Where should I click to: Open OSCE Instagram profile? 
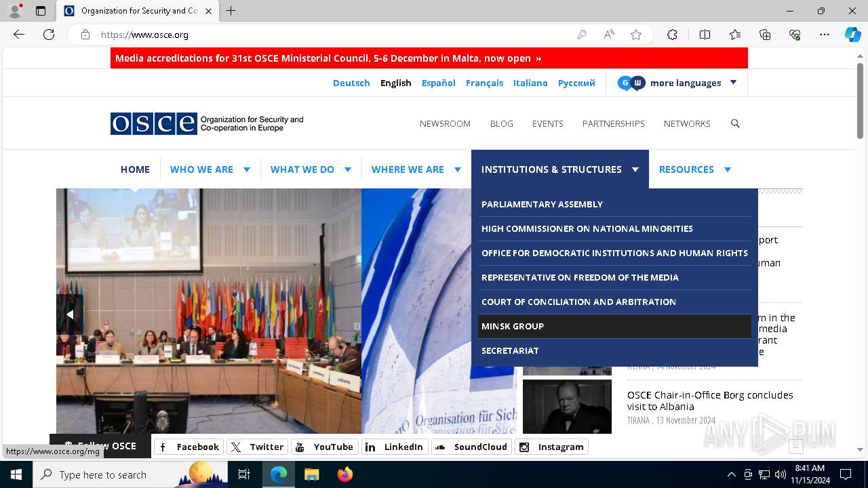(551, 447)
